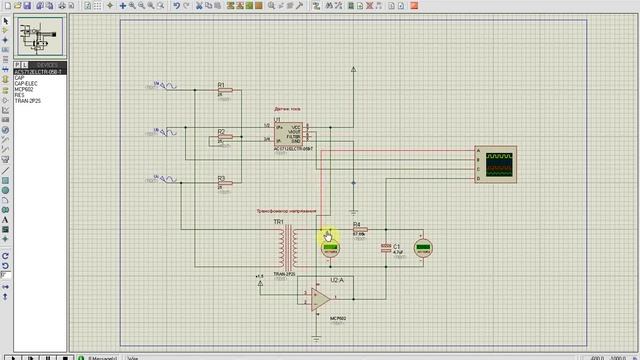The height and width of the screenshot is (360, 640).
Task: Open an existing design file
Action: 18,6
